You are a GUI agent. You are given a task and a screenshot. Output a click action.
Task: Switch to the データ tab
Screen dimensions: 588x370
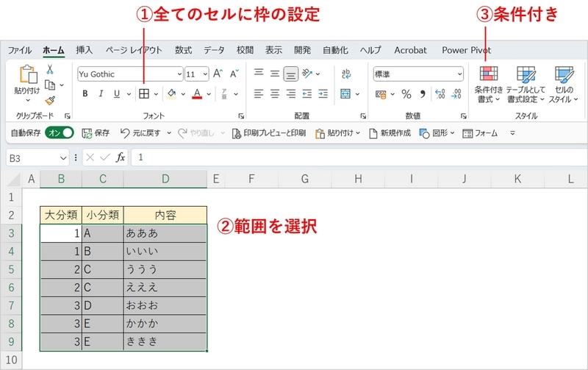click(x=214, y=50)
